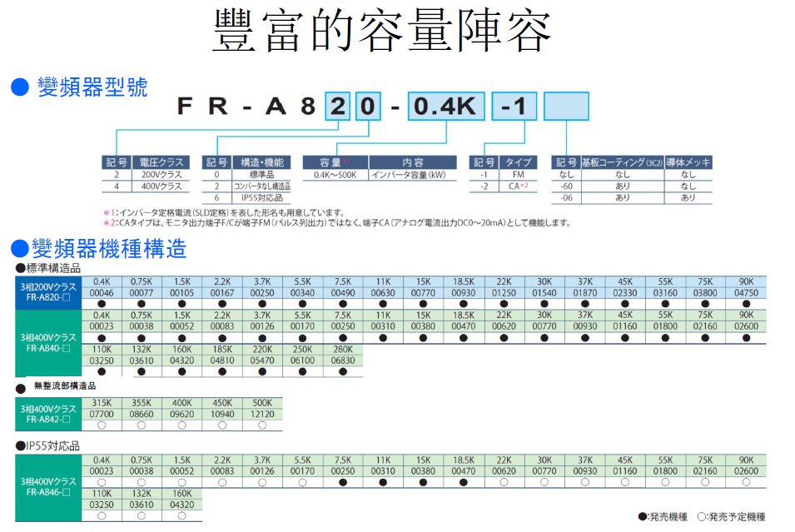Viewport: 795px width, 532px height.
Task: Select model code 02330
Action: point(624,293)
